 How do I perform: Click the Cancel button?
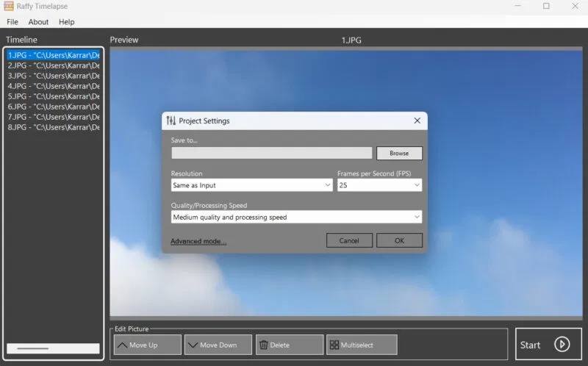pos(349,240)
